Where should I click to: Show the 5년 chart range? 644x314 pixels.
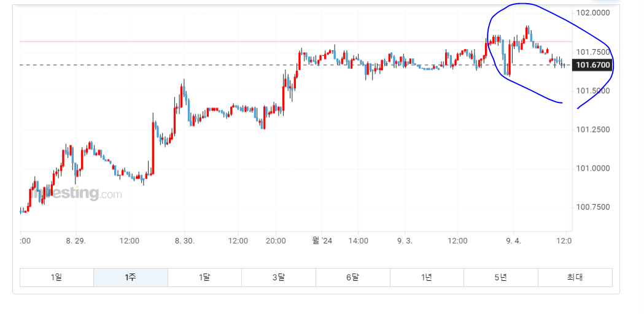[x=500, y=277]
